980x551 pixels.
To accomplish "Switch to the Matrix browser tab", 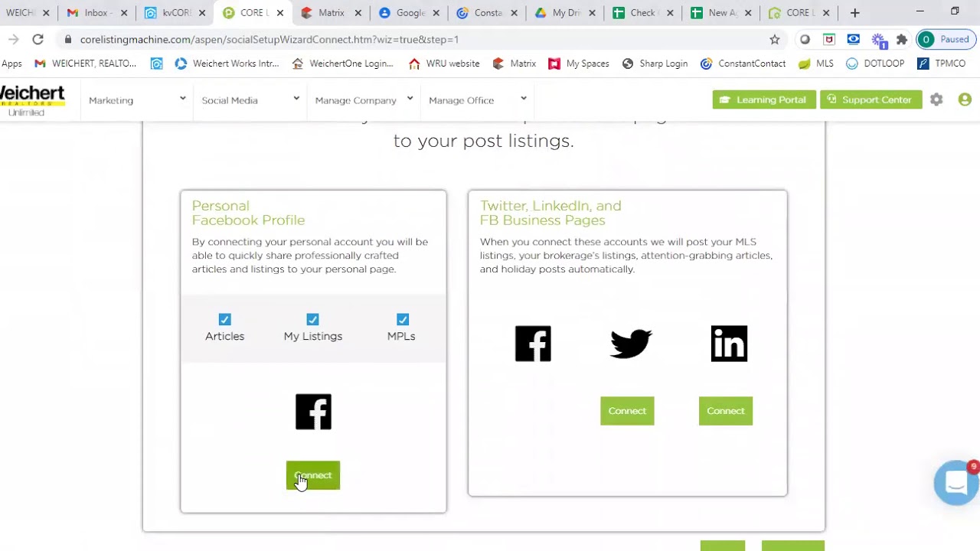I will 332,13.
